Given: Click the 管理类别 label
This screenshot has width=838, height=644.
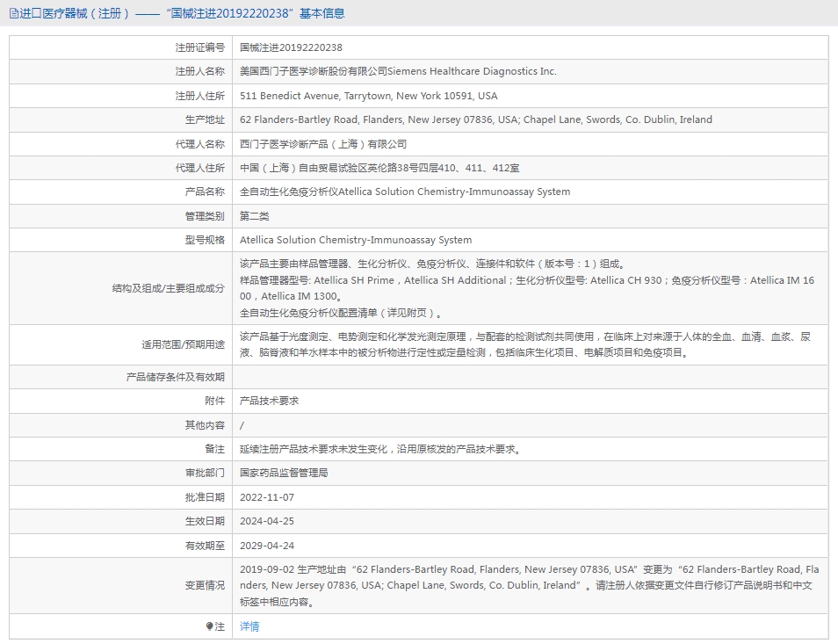Looking at the screenshot, I should pyautogui.click(x=205, y=216).
